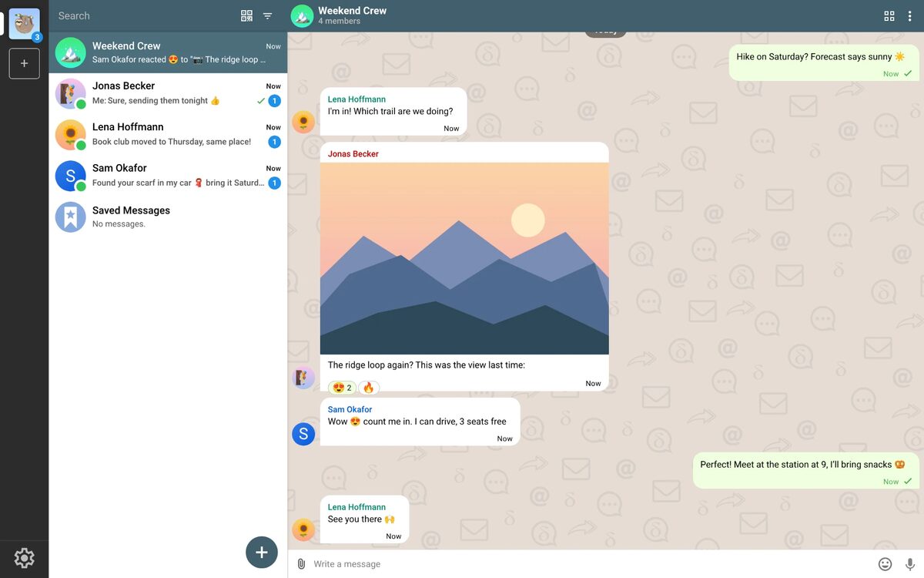This screenshot has width=924, height=578.
Task: Open the Lena Hoffmann conversation
Action: [x=168, y=135]
